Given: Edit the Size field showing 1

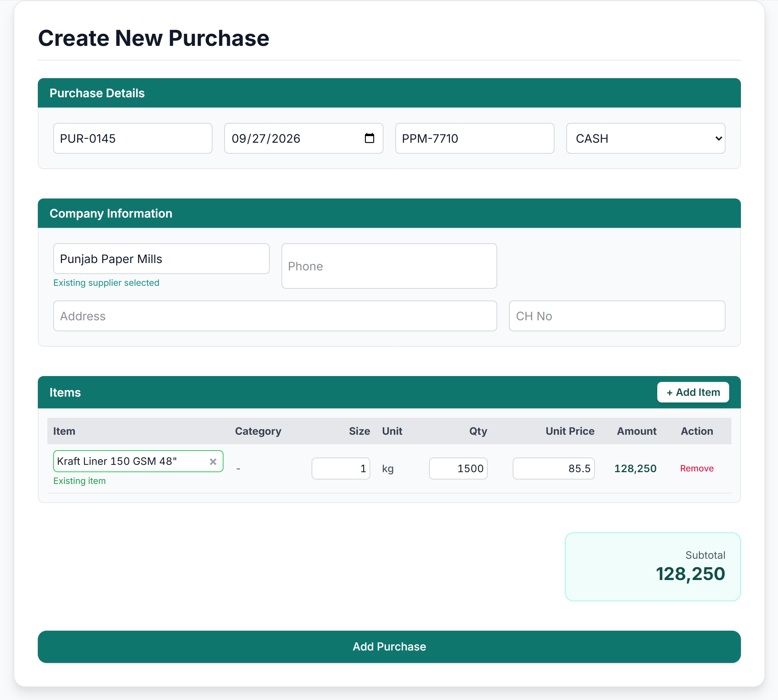Looking at the screenshot, I should pos(341,469).
